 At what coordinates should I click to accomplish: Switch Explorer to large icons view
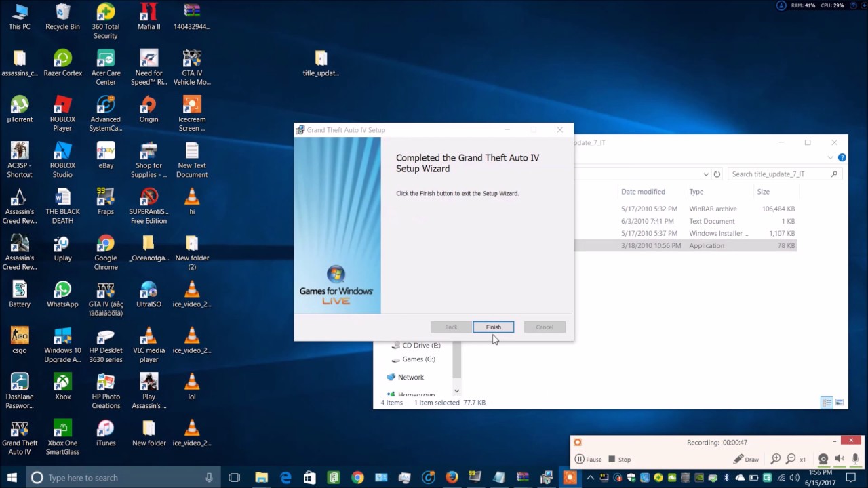840,403
